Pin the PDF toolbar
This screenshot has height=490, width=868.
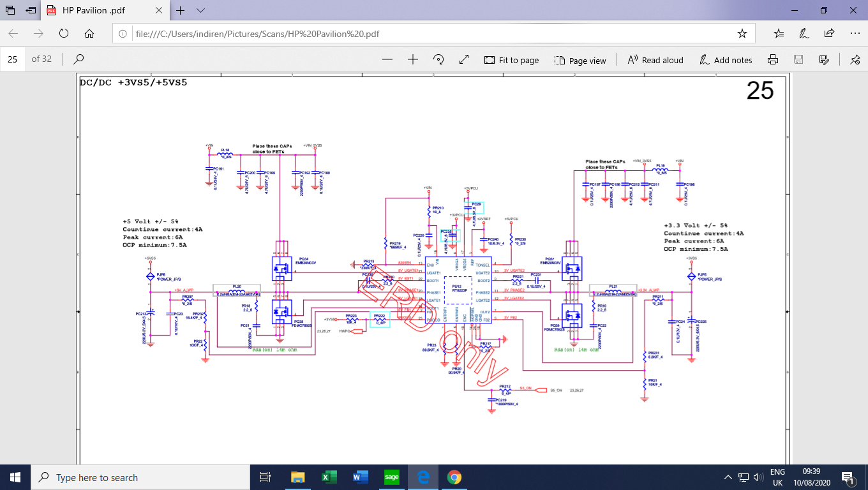tap(855, 59)
